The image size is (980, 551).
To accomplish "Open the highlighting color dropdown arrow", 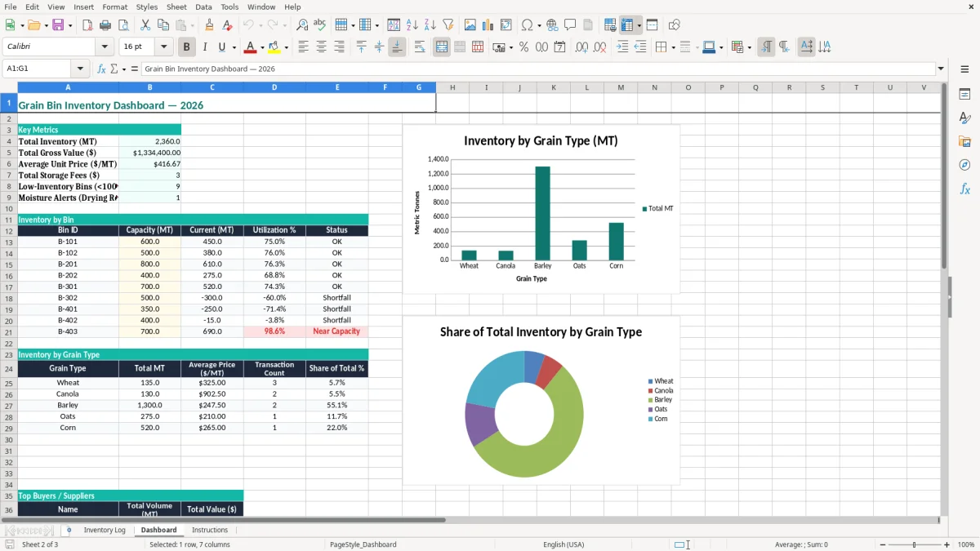I will pyautogui.click(x=286, y=47).
